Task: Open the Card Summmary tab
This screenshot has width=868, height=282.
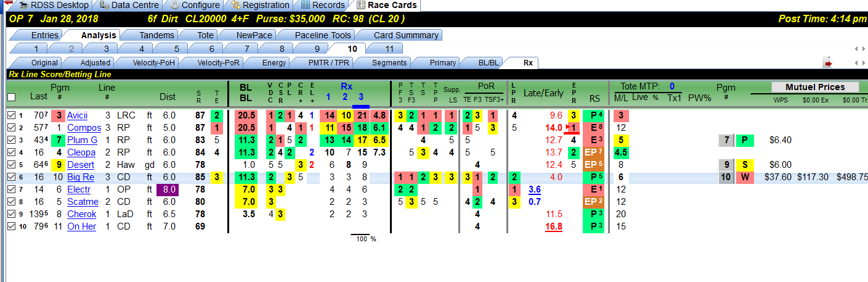Action: point(403,35)
